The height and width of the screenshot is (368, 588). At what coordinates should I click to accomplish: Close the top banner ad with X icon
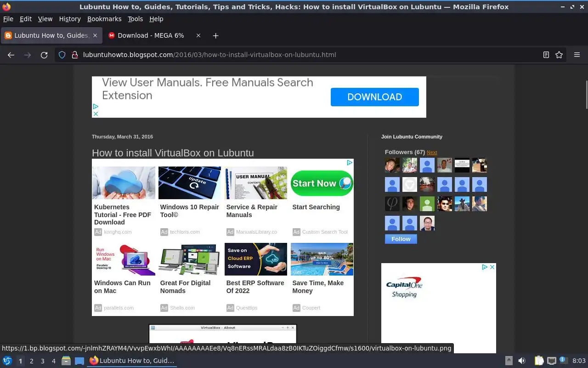point(96,114)
